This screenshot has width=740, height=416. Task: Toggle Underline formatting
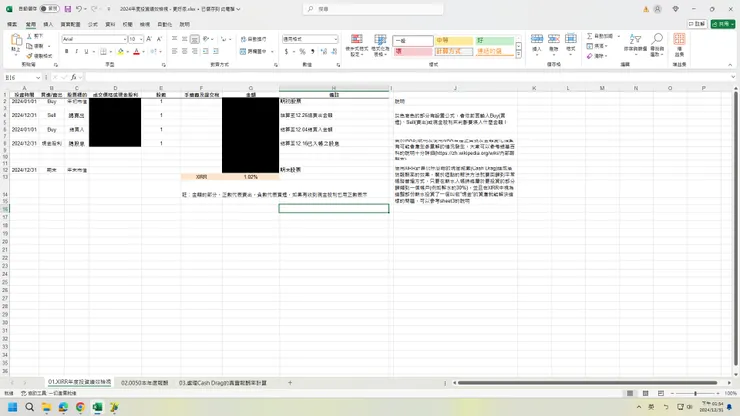86,51
